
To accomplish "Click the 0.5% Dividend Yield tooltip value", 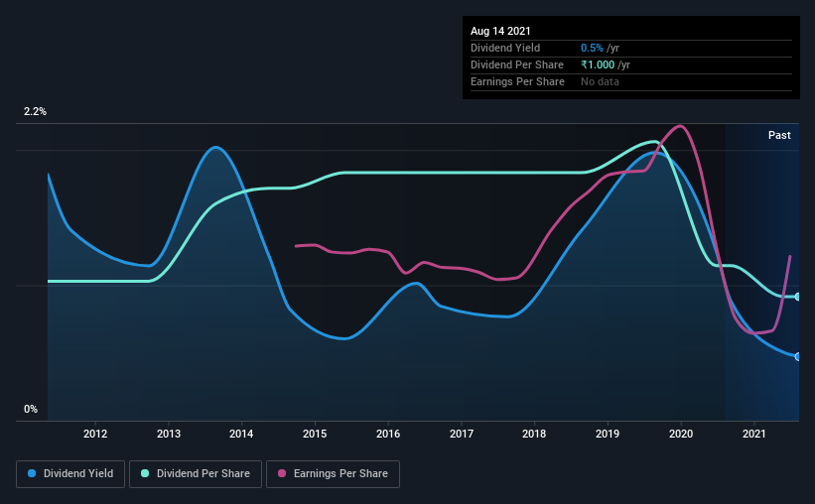I will [x=592, y=48].
